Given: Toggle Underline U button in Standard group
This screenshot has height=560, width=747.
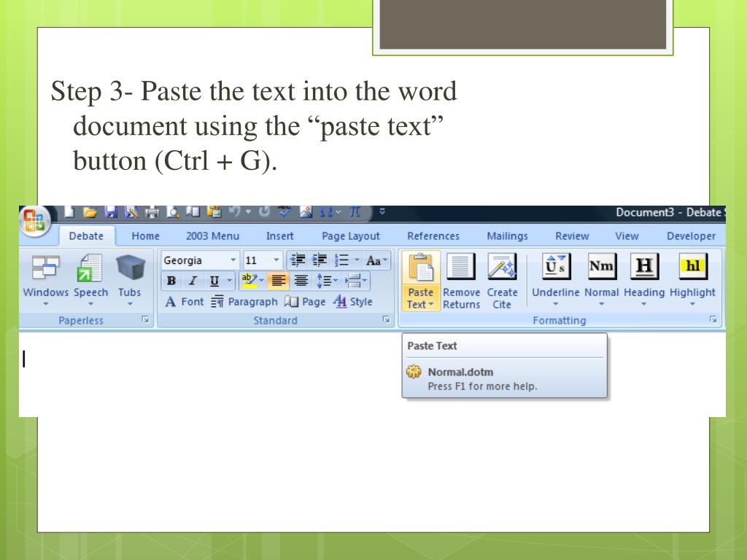Looking at the screenshot, I should [214, 281].
